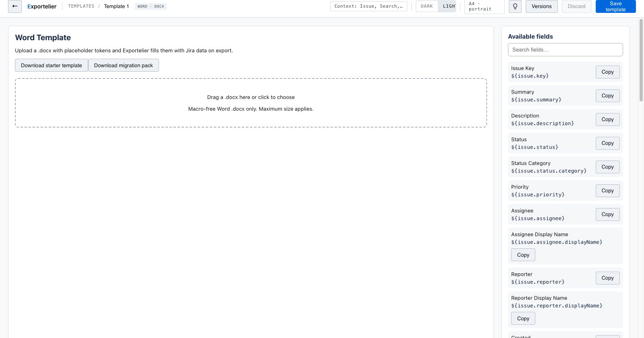Focus the Search fields input
The image size is (644, 338).
tap(566, 50)
